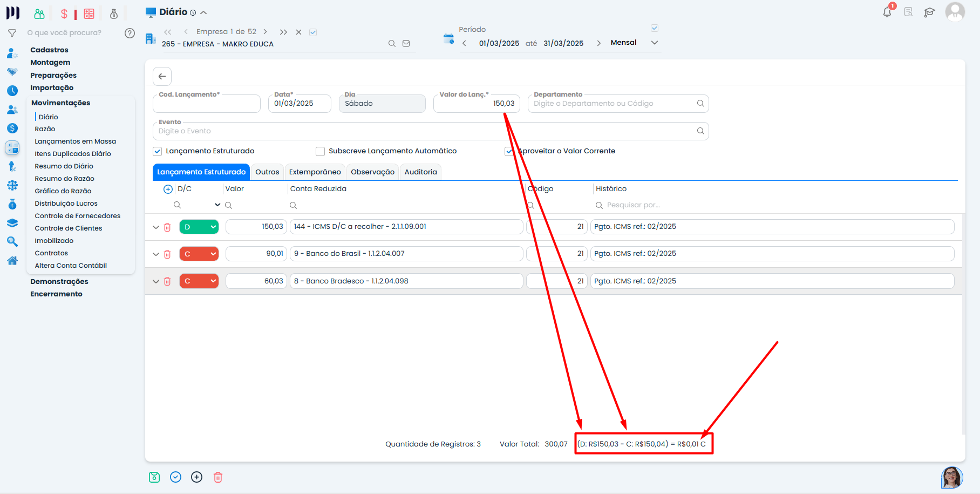Click the red trash icon in bottom toolbar

218,477
